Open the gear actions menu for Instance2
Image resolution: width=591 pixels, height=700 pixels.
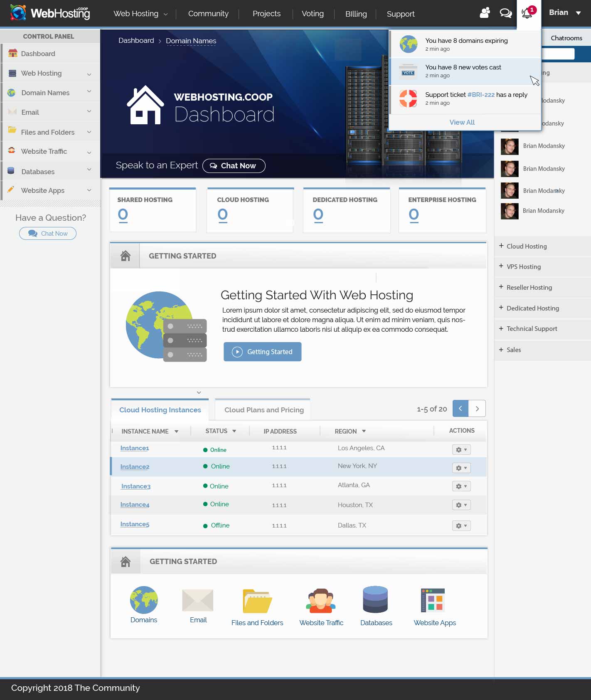(461, 468)
